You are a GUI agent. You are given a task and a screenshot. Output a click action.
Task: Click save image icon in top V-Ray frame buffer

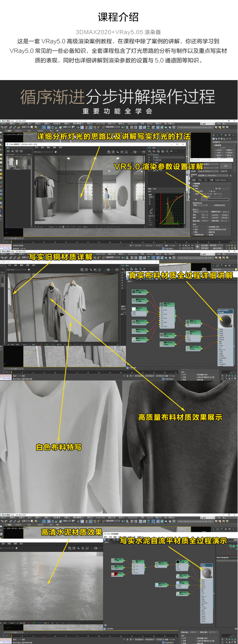coord(109,152)
